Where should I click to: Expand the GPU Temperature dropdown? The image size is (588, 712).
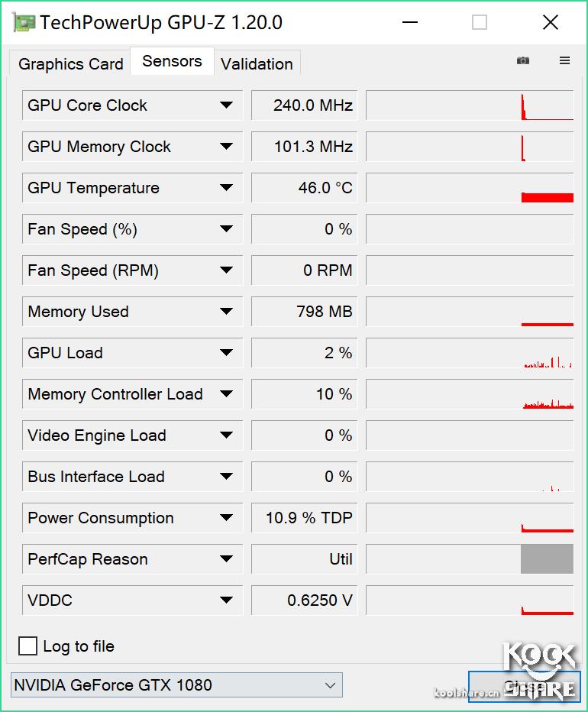[x=228, y=187]
